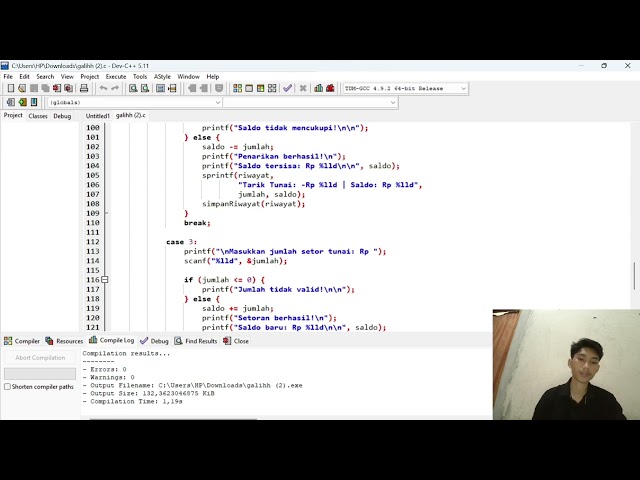Open the File menu
The width and height of the screenshot is (640, 480).
[x=8, y=76]
